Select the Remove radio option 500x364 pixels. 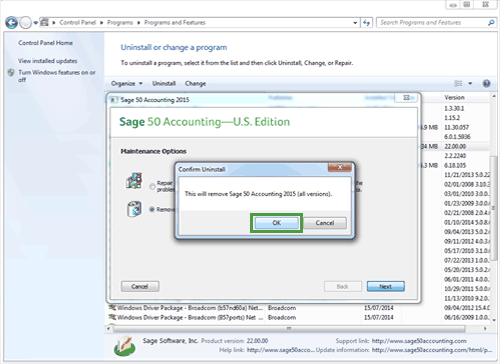click(152, 209)
